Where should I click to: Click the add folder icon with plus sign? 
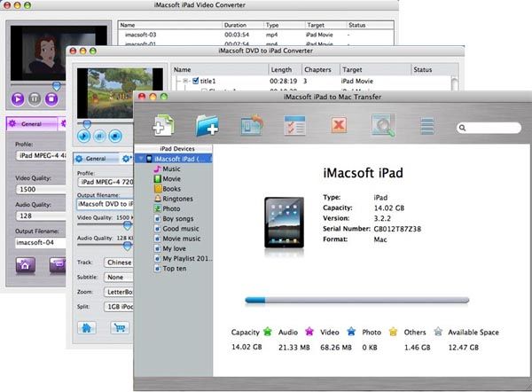(208, 125)
